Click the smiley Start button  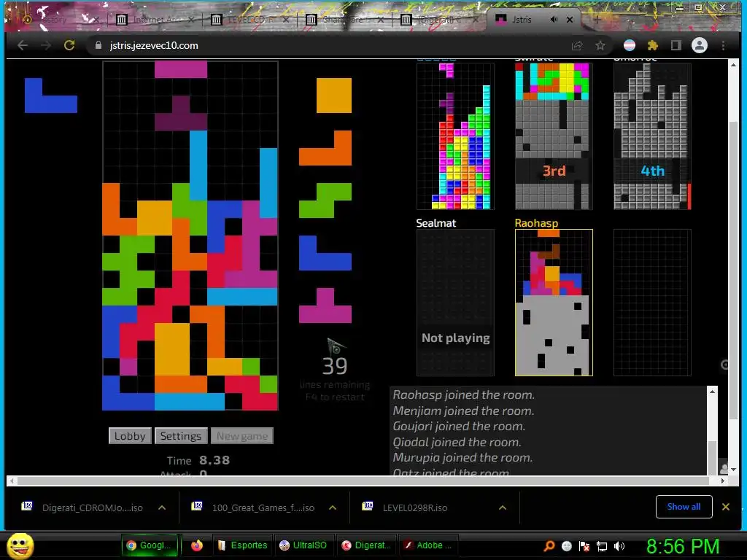[x=20, y=545]
